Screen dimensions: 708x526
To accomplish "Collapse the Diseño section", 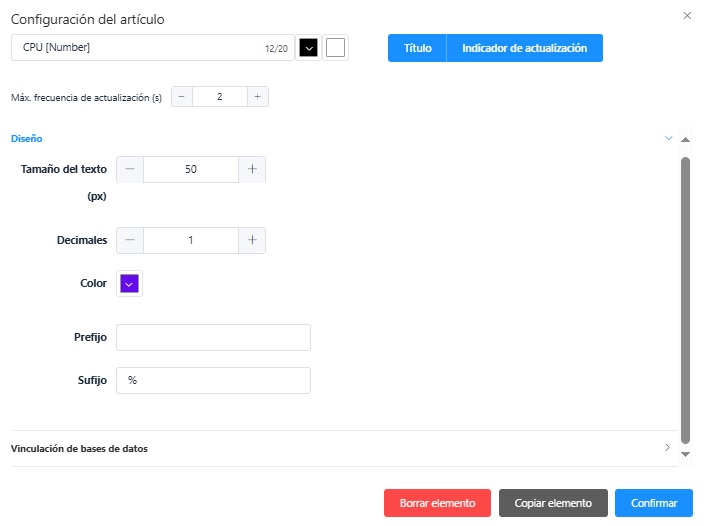I will [668, 138].
